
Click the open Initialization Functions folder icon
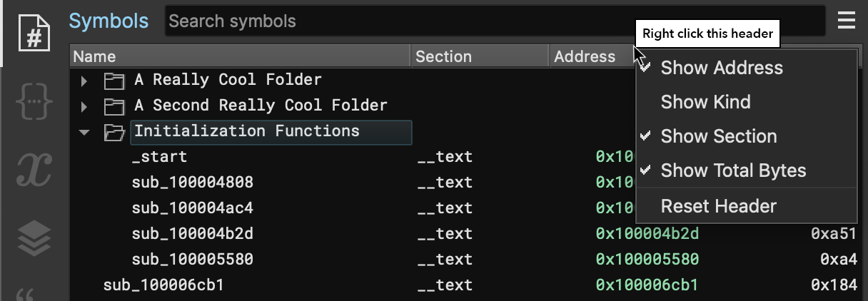pyautogui.click(x=114, y=132)
